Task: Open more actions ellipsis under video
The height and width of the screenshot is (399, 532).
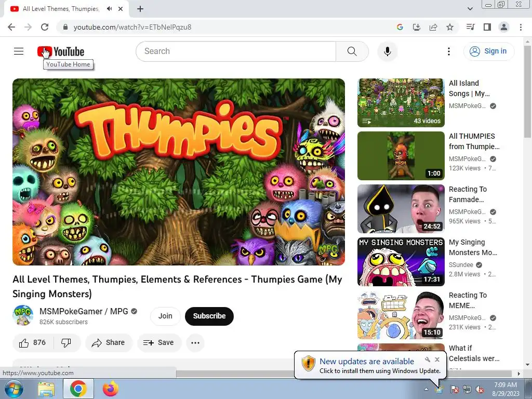Action: (195, 343)
